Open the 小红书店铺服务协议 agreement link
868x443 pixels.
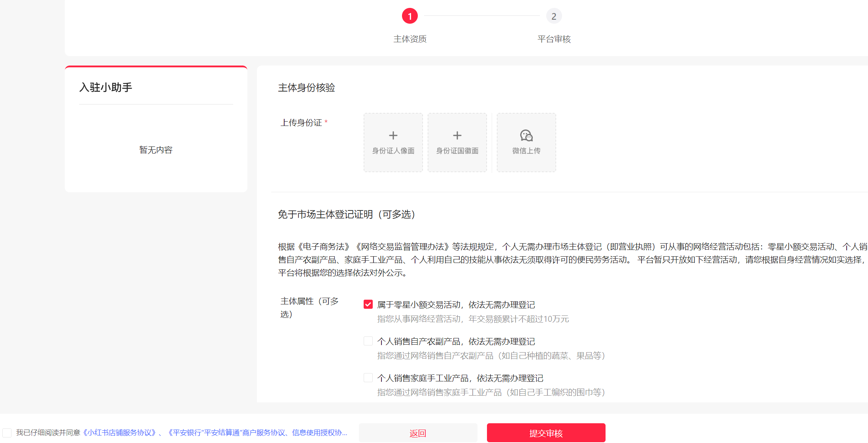pos(119,433)
